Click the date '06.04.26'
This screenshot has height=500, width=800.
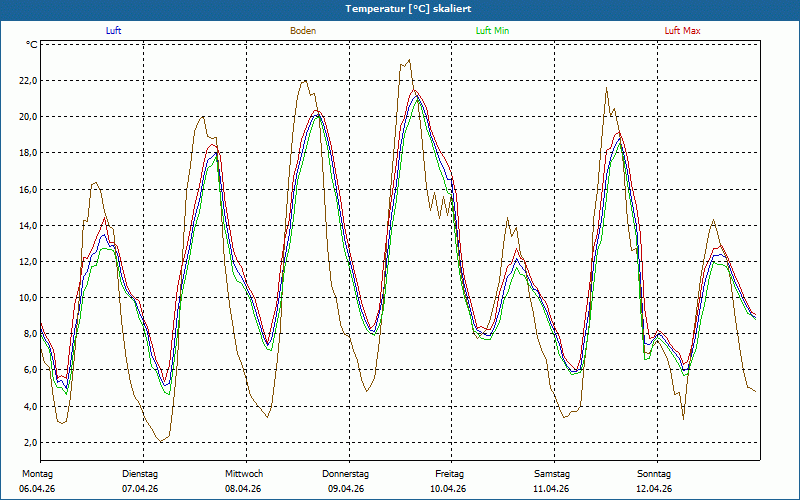point(37,489)
